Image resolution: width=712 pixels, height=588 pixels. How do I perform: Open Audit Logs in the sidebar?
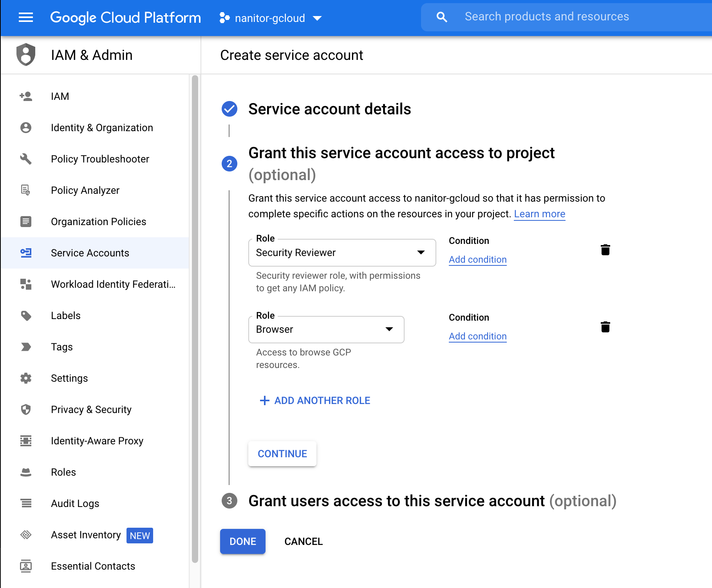[75, 503]
